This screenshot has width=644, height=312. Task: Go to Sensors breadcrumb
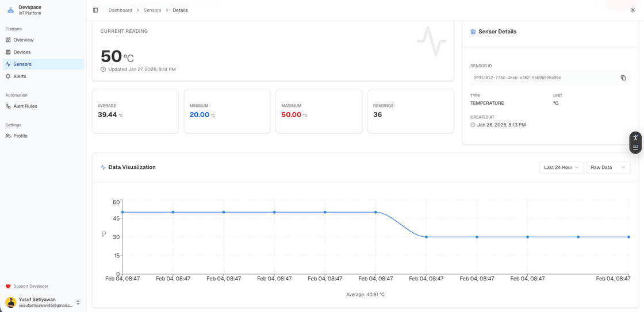[152, 10]
